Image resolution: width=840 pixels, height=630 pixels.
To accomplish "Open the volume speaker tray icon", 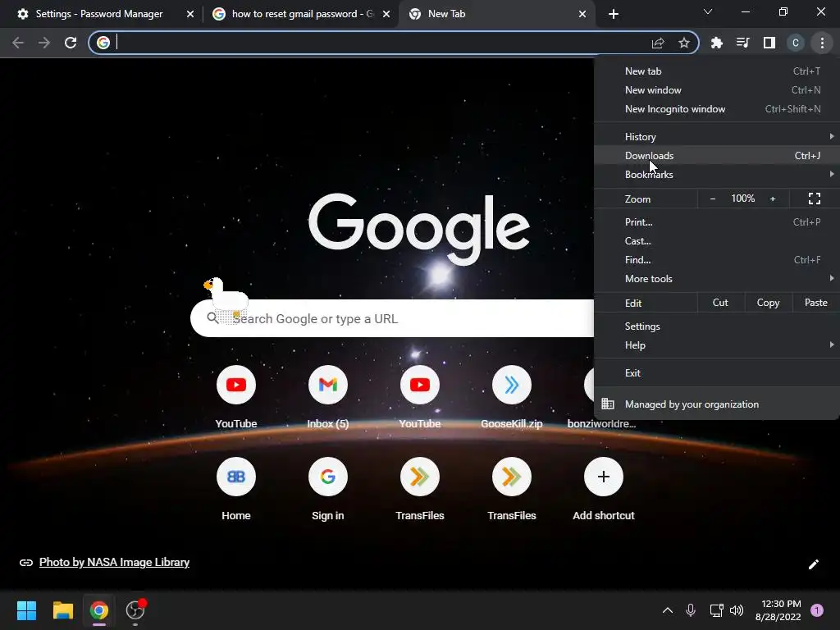I will click(x=737, y=610).
